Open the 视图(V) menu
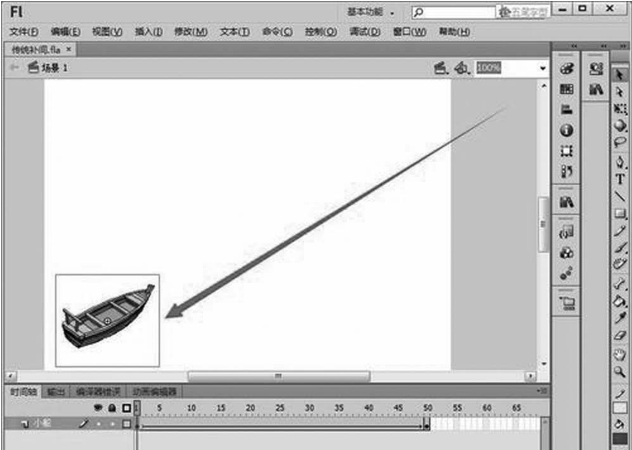The width and height of the screenshot is (632, 450). (107, 31)
